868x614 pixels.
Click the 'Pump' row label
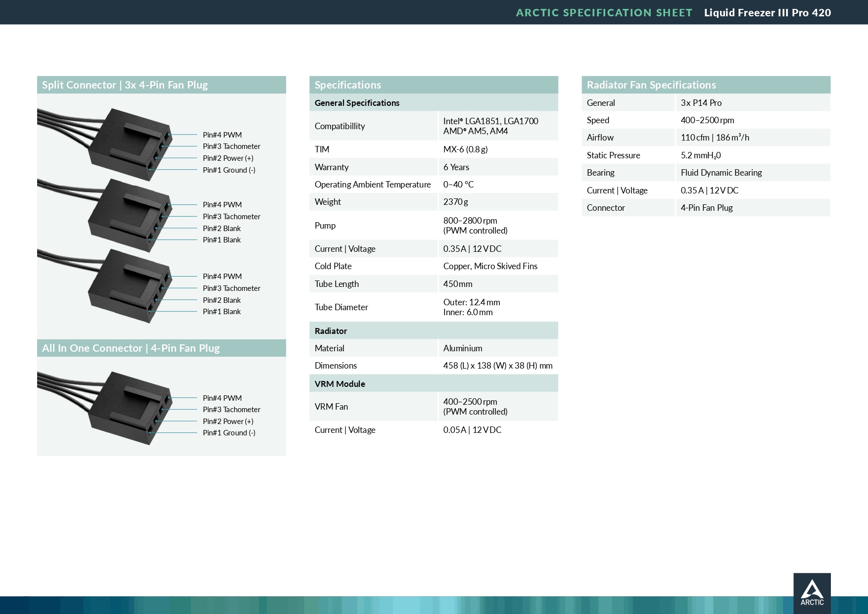pyautogui.click(x=325, y=226)
